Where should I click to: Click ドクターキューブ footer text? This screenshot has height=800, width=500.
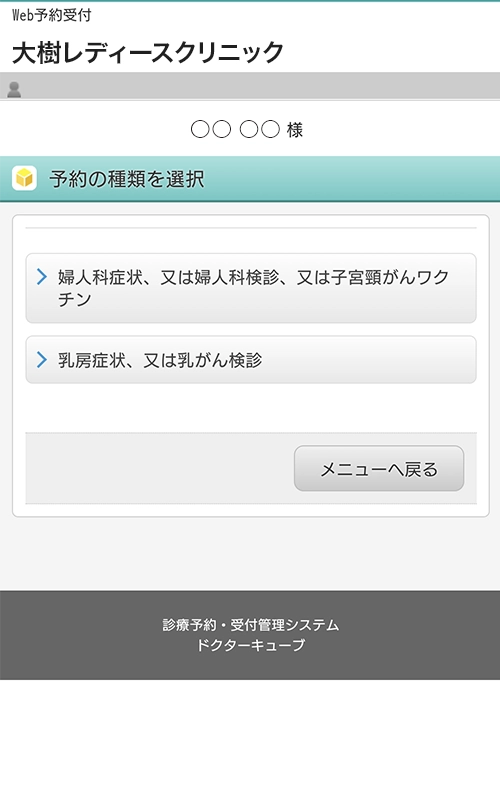(251, 645)
